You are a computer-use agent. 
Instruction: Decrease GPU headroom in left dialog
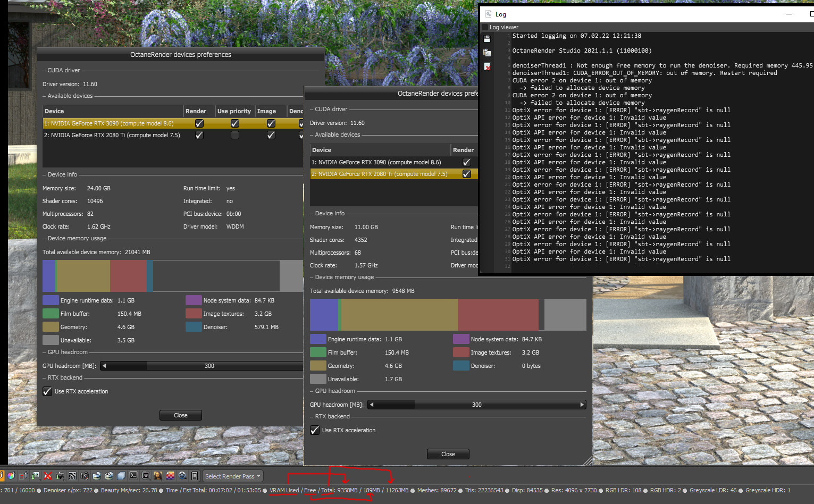pyautogui.click(x=104, y=366)
